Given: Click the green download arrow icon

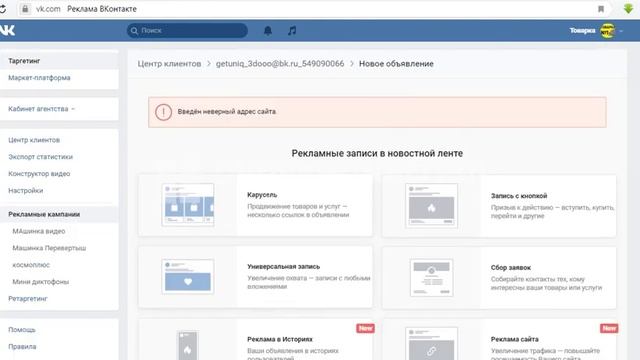Looking at the screenshot, I should click(629, 9).
